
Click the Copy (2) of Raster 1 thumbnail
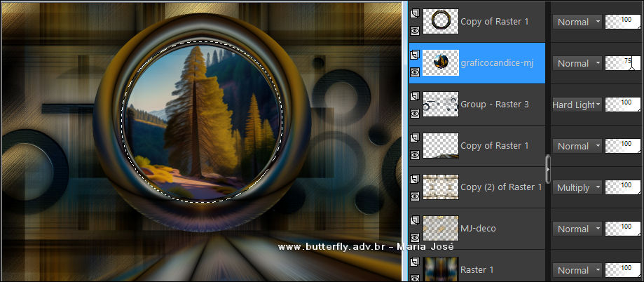tap(441, 187)
